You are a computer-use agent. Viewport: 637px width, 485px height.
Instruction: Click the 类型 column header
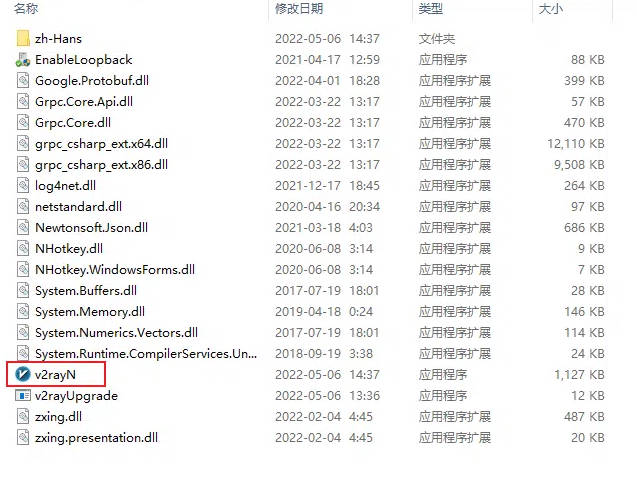(x=431, y=9)
